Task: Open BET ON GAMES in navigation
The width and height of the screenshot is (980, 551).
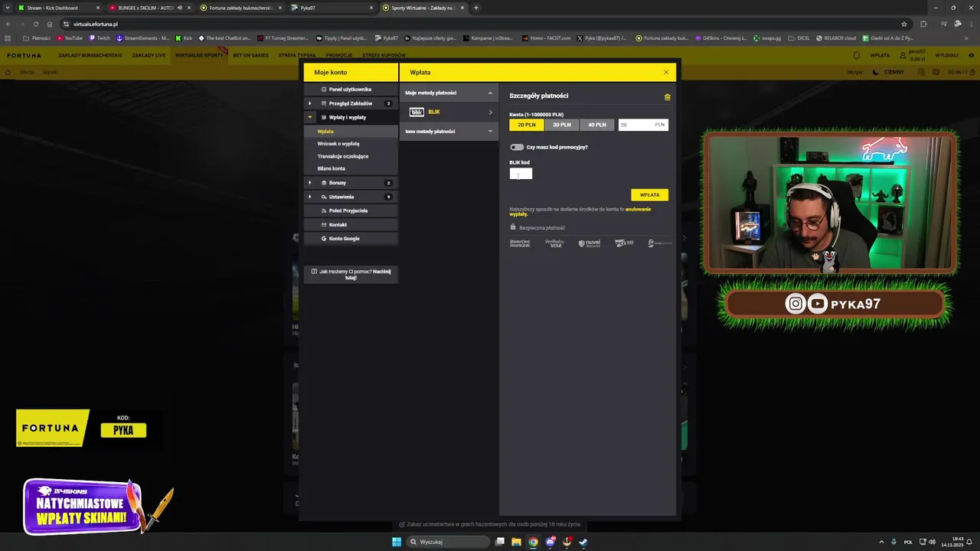Action: click(251, 55)
